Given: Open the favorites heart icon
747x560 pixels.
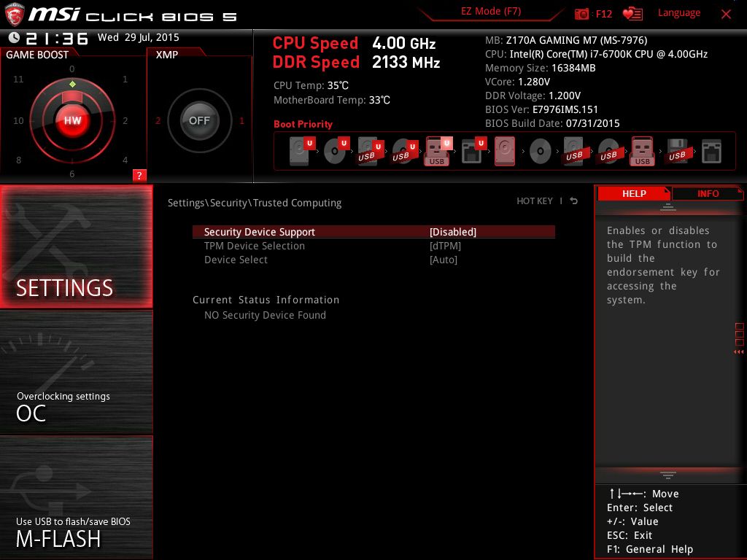Looking at the screenshot, I should [632, 14].
